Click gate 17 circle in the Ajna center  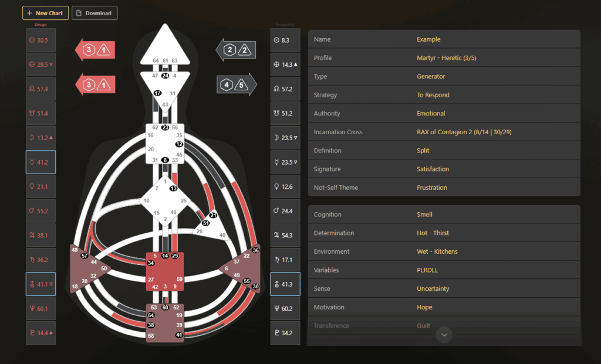click(157, 93)
